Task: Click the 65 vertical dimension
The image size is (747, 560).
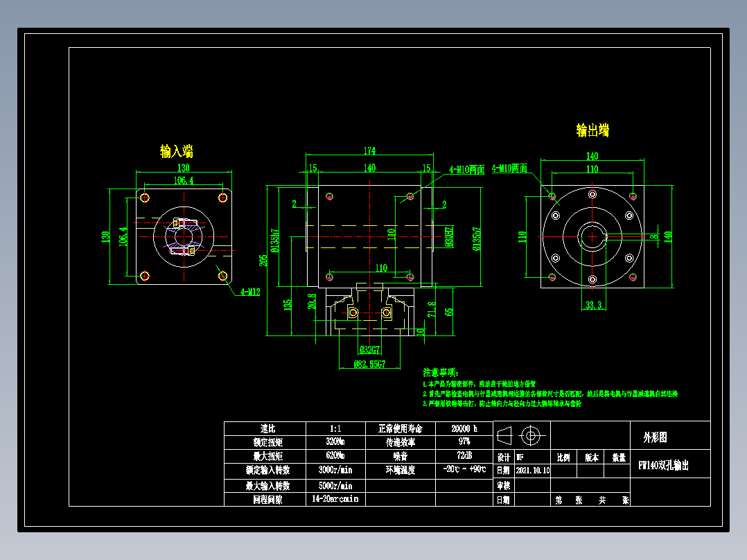Action: (x=449, y=312)
